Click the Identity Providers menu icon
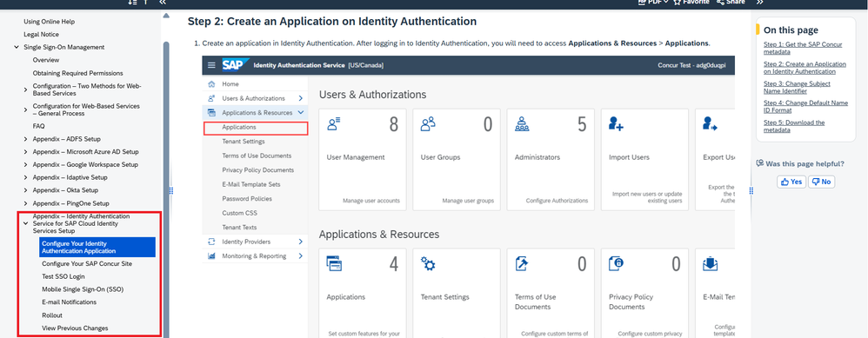The width and height of the screenshot is (868, 338). pyautogui.click(x=211, y=242)
